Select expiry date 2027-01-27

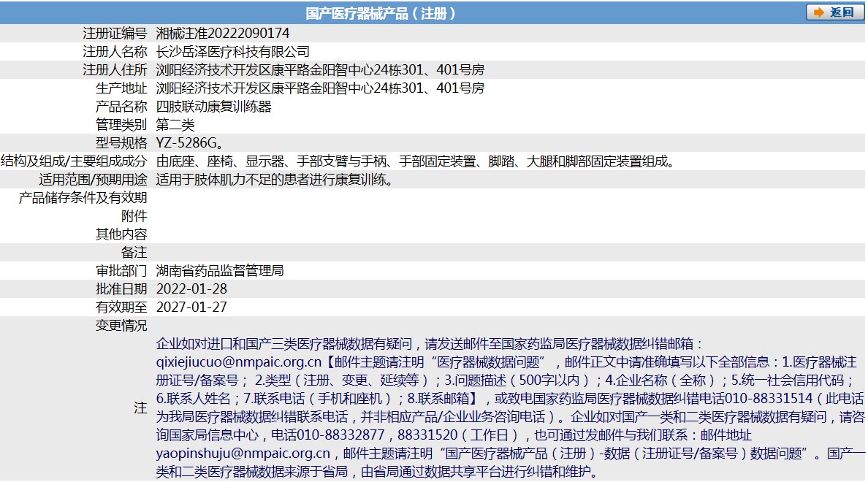click(x=191, y=307)
